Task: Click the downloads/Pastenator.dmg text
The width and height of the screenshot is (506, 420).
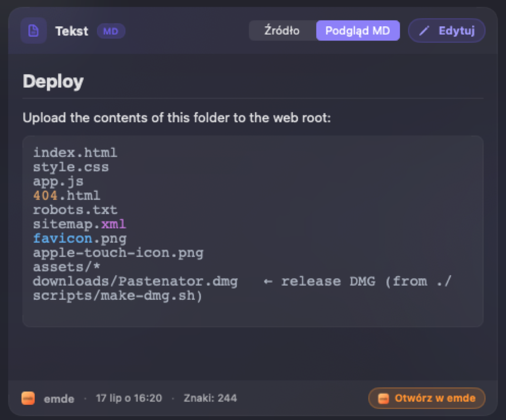Action: 135,281
